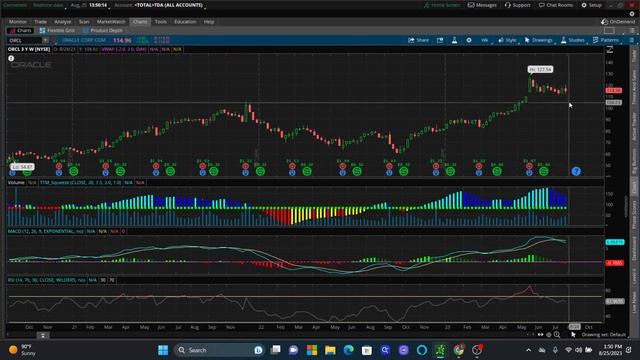Open Microsoft Edge from taskbar
This screenshot has height=360, width=640.
(348, 350)
